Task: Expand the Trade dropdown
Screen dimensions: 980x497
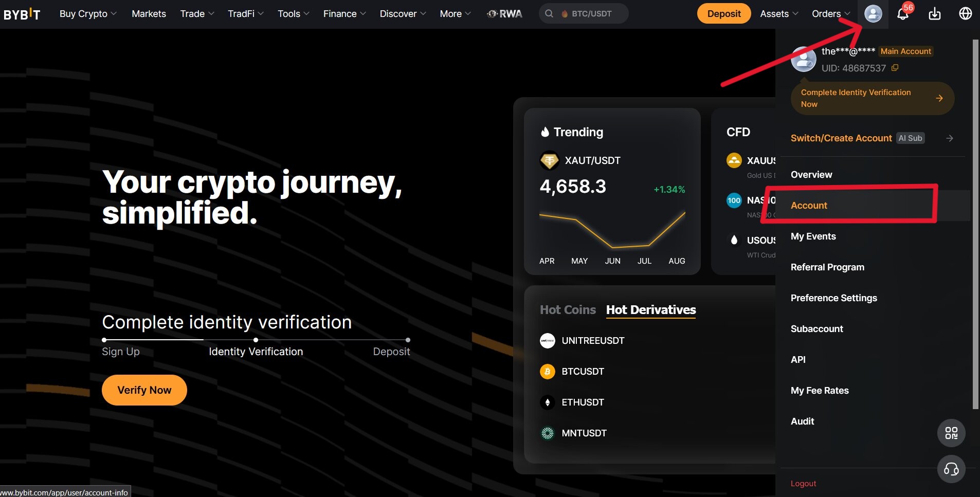Action: tap(197, 14)
